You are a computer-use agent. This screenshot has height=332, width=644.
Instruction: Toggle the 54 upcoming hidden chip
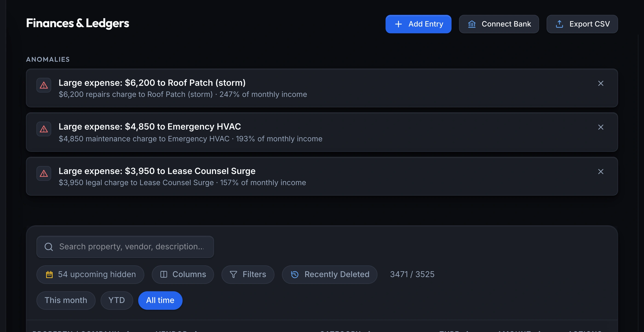pos(90,274)
